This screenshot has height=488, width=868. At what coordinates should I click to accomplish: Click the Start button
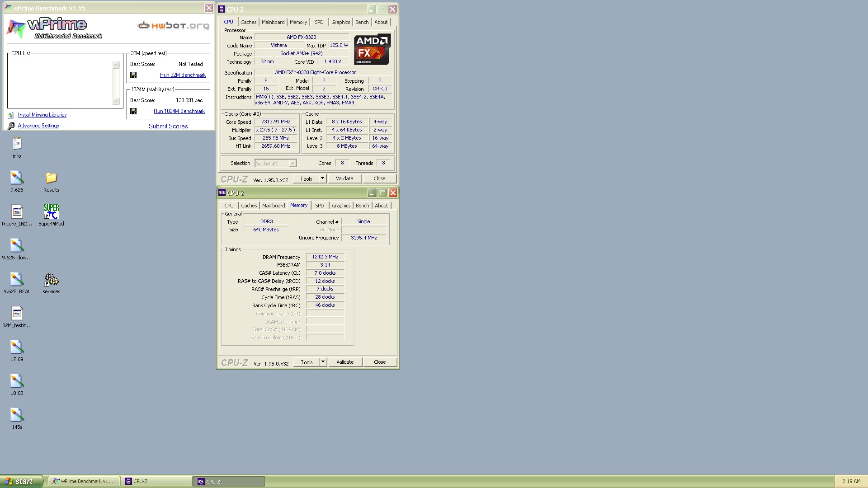coord(22,481)
